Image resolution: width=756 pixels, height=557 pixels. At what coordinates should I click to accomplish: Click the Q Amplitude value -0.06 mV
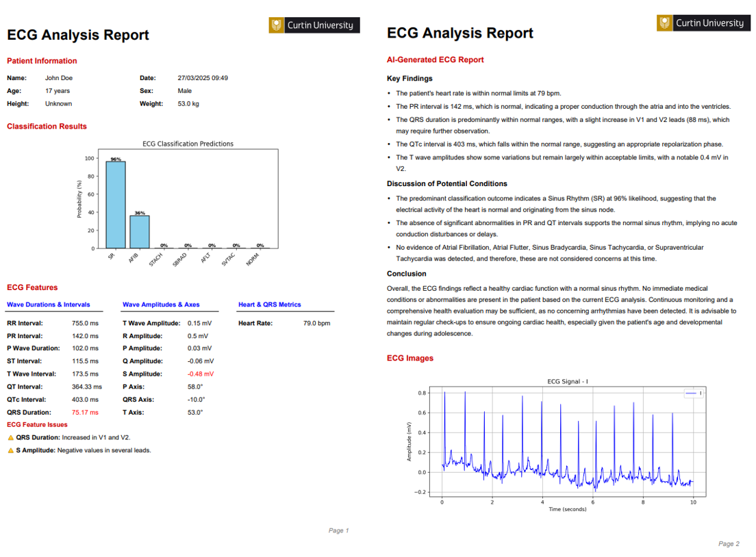tap(201, 361)
